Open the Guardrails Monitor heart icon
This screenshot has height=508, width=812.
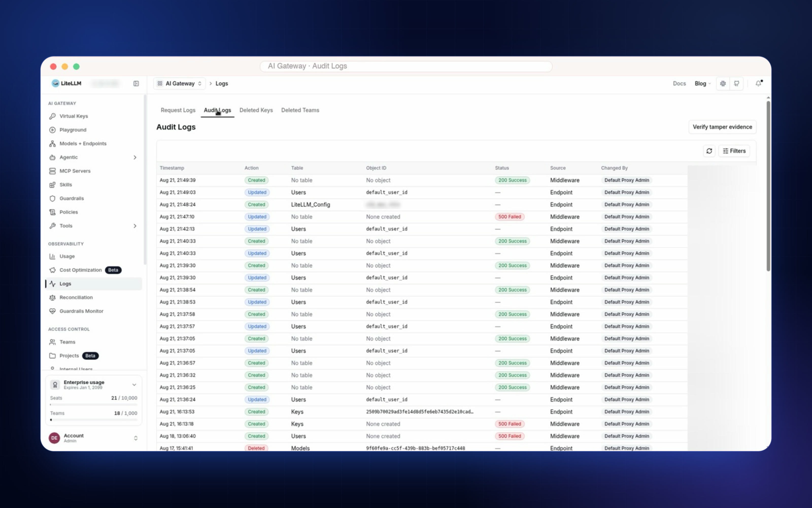click(52, 311)
